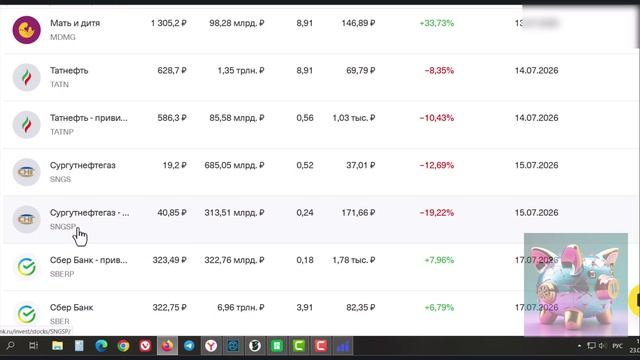Open Windows search in taskbar
This screenshot has width=640, height=360.
coord(11,346)
